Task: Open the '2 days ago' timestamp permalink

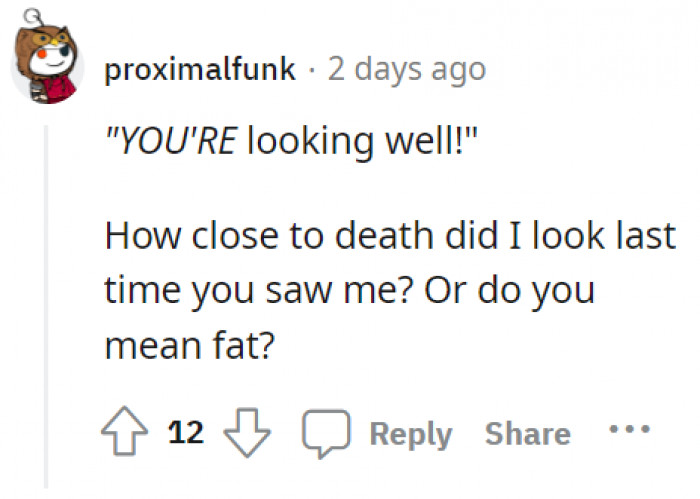Action: click(406, 69)
